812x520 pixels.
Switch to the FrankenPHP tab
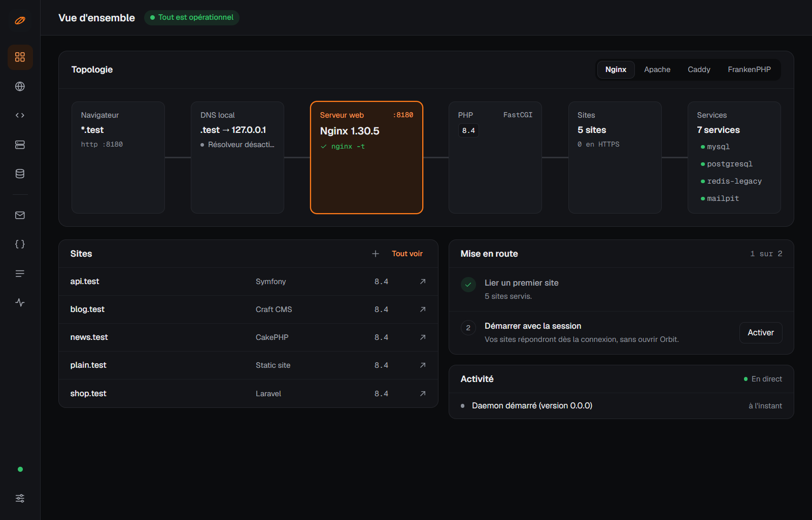click(749, 70)
